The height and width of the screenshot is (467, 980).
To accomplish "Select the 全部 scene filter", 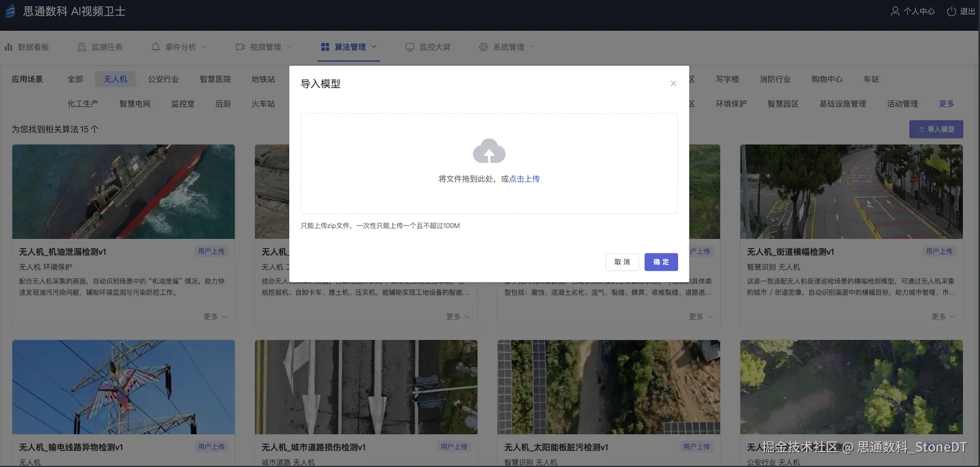I will 75,79.
